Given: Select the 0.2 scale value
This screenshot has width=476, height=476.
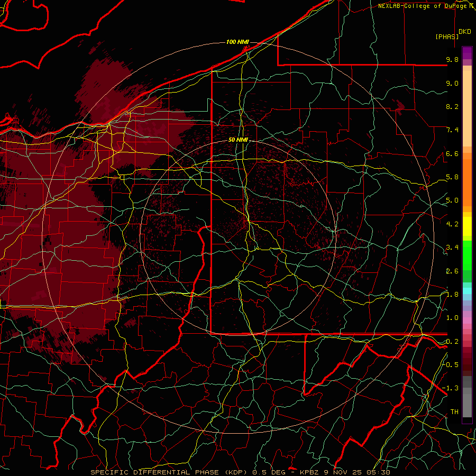Looking at the screenshot, I should (452, 342).
